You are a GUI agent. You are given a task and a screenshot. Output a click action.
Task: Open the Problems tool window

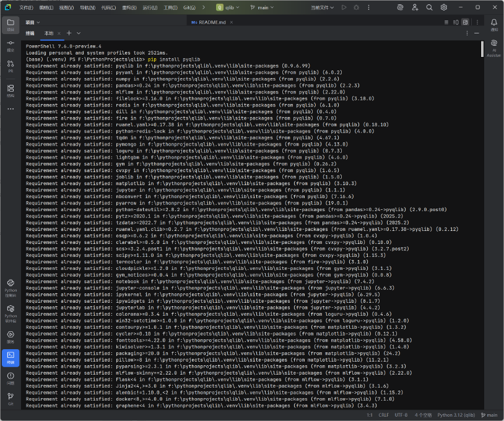tap(11, 378)
